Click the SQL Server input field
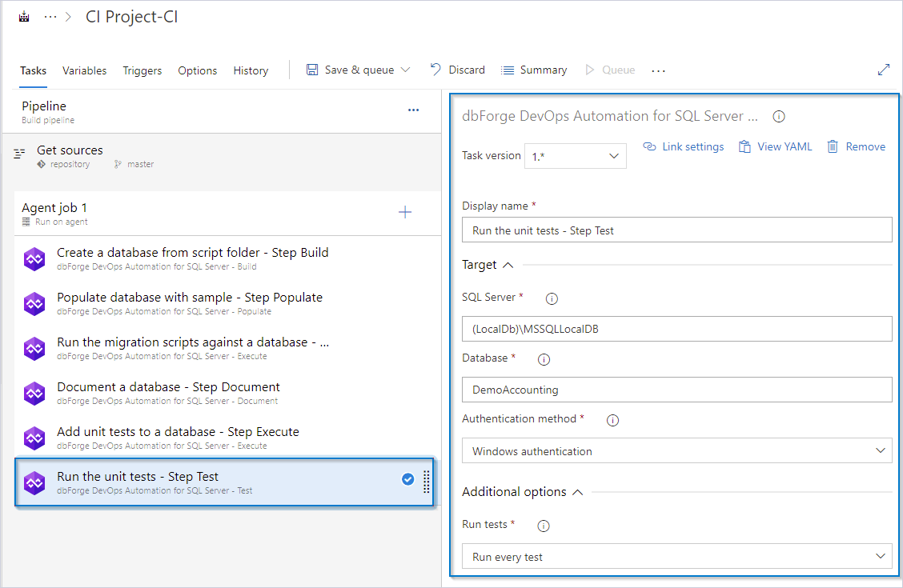The height and width of the screenshot is (588, 903). tap(676, 329)
